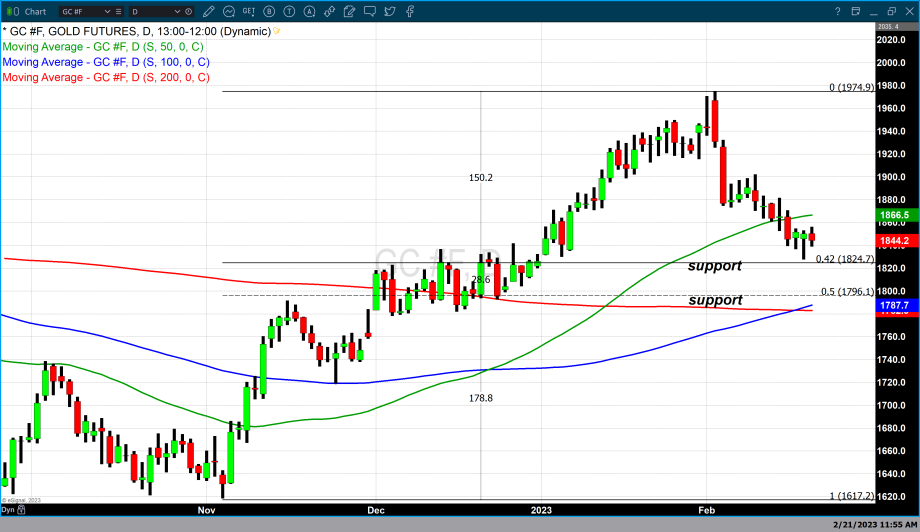Screen dimensions: 920x532
Task: Click the clock icon beside interval
Action: point(188,11)
